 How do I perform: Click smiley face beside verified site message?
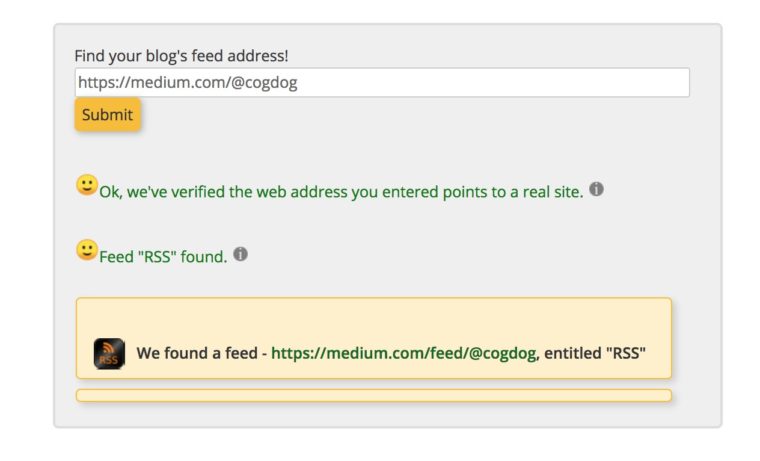click(87, 185)
